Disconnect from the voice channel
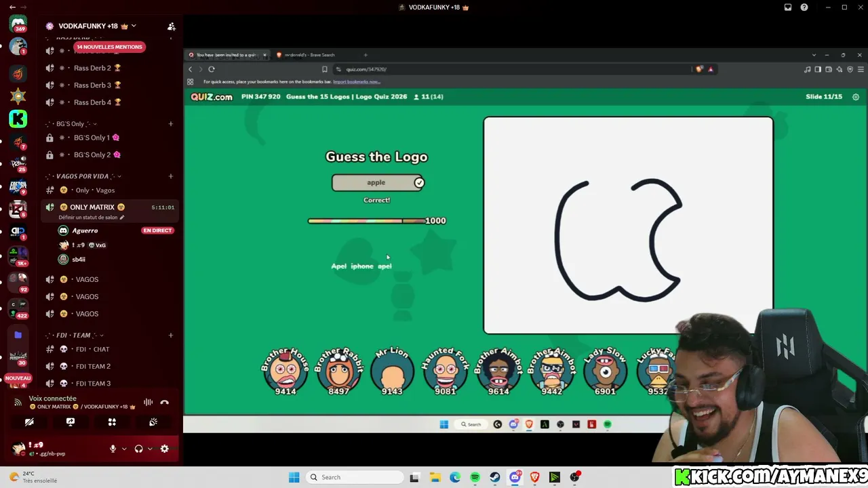Screen dimensions: 868x488 [164, 403]
